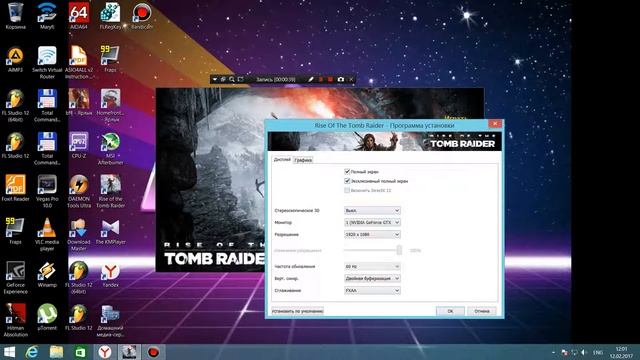The height and width of the screenshot is (360, 640).
Task: Click the resolution scale slider handle
Action: pos(399,250)
